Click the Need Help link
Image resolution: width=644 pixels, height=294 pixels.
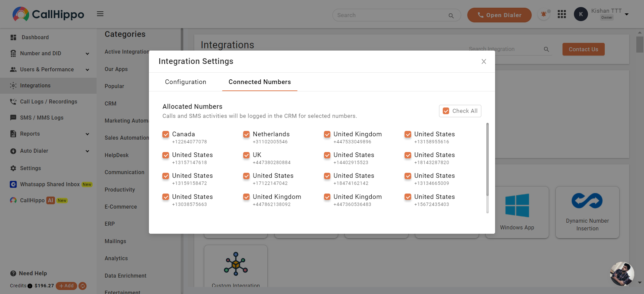[33, 274]
